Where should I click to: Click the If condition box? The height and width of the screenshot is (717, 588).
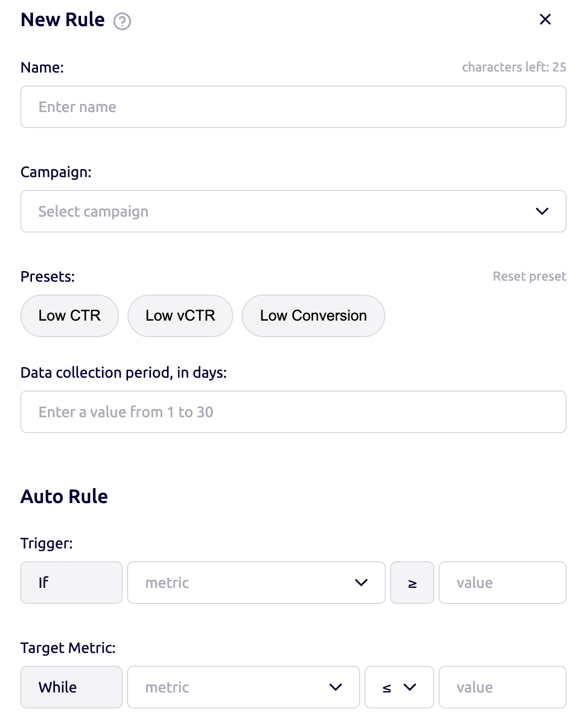71,583
